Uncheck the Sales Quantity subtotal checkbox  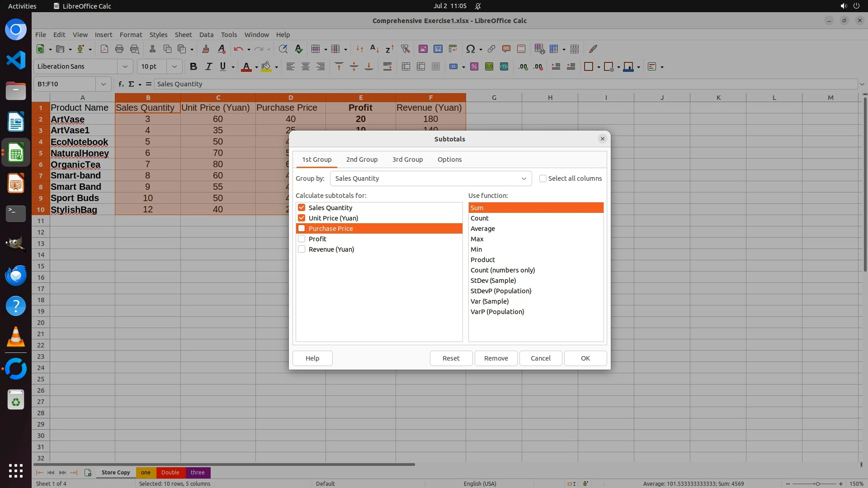(302, 208)
